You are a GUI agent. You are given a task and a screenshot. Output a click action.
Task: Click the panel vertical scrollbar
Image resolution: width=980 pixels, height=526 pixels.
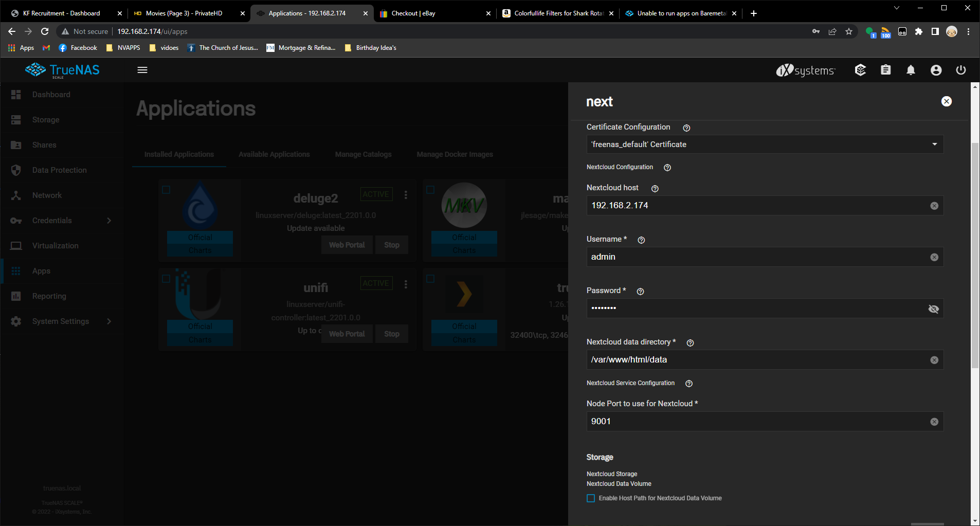[x=975, y=255]
